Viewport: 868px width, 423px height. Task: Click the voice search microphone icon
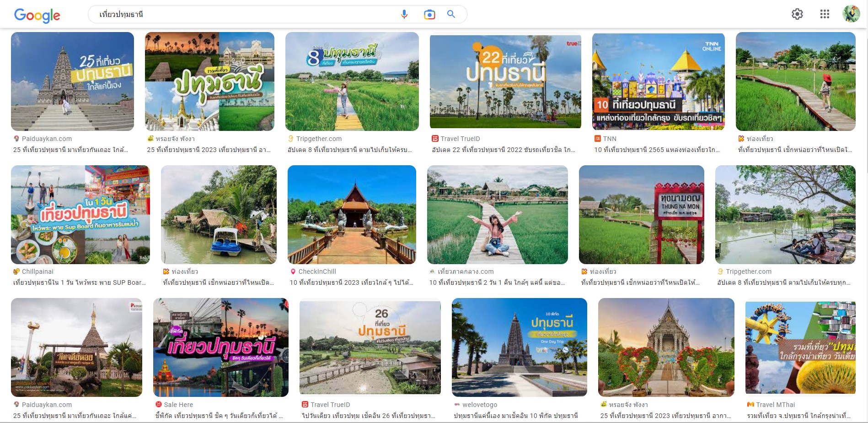click(404, 14)
